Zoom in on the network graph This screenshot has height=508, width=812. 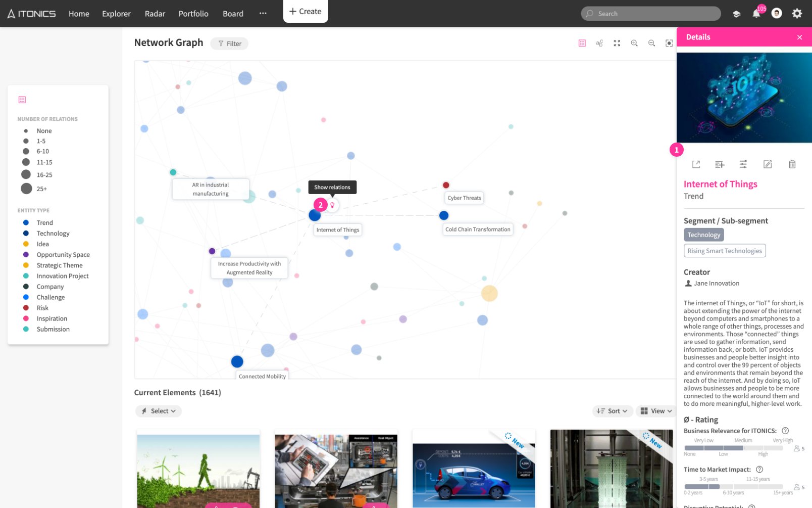click(x=634, y=43)
